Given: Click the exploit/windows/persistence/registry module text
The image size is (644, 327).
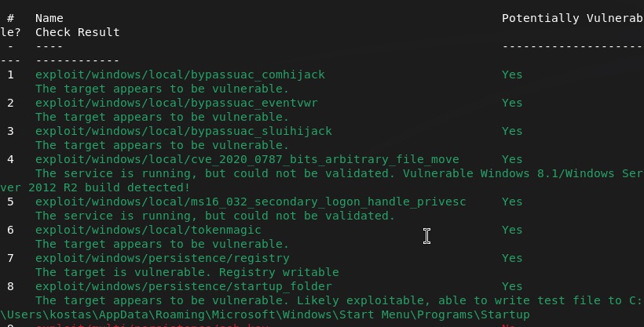Looking at the screenshot, I should tap(162, 258).
